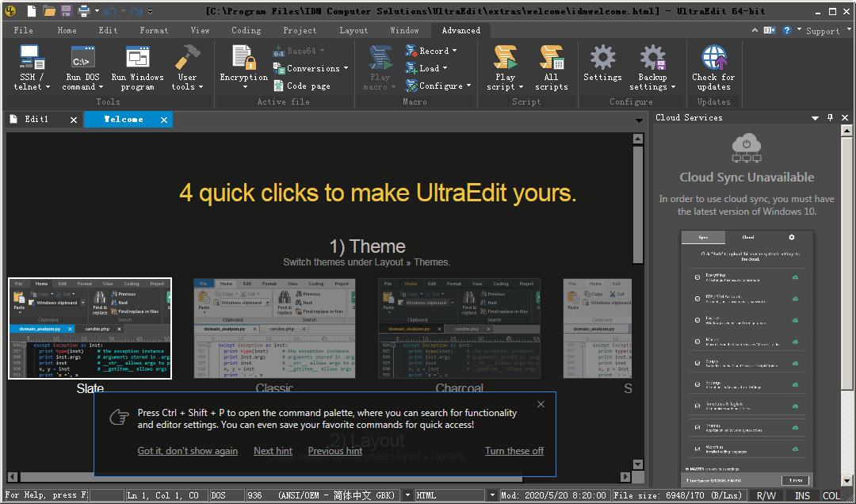Click the Code page button
Screen dimensions: 856x504
coord(302,86)
